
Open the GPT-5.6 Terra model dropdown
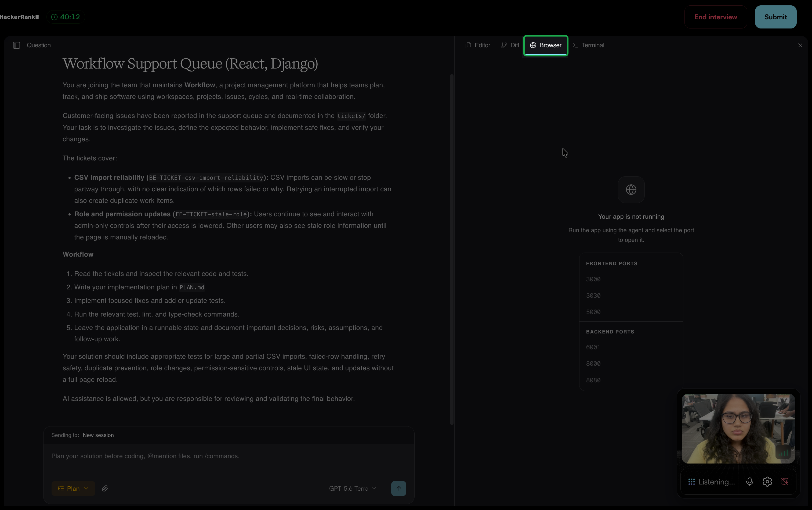coord(353,489)
